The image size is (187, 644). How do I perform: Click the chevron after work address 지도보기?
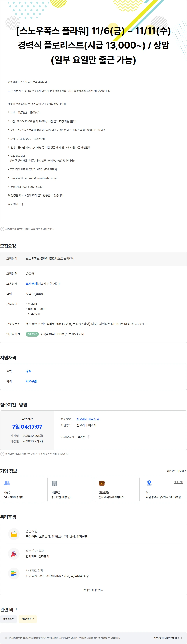click(x=146, y=324)
